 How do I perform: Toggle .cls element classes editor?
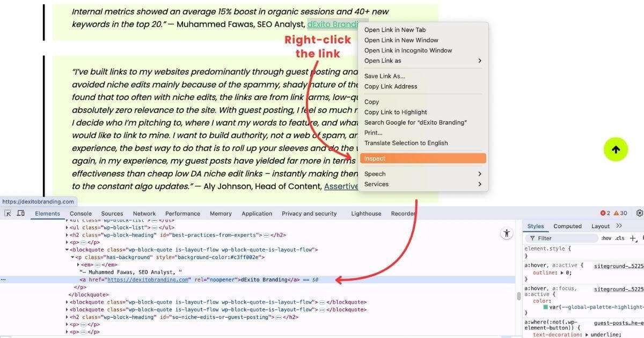pos(620,238)
